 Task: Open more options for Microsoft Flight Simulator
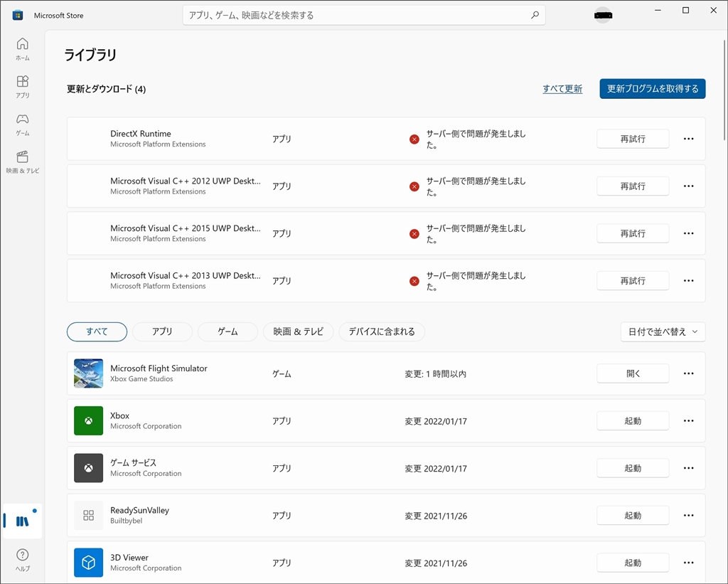point(688,373)
